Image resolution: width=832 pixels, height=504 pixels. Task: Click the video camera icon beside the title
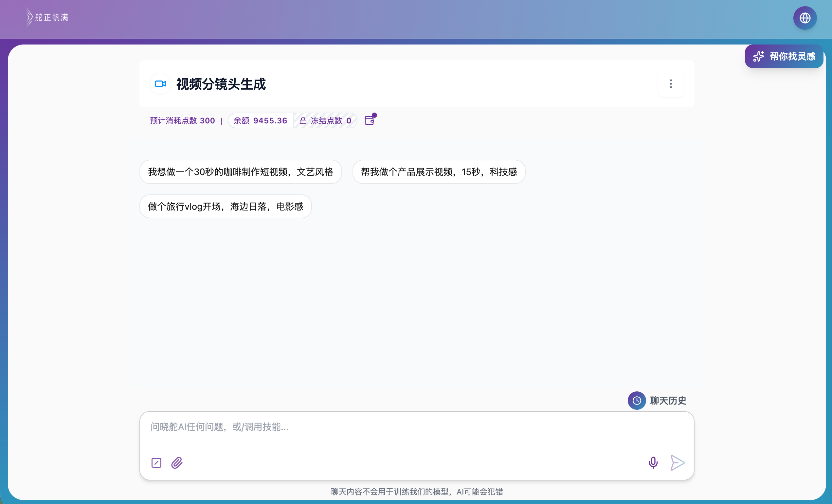click(x=160, y=84)
